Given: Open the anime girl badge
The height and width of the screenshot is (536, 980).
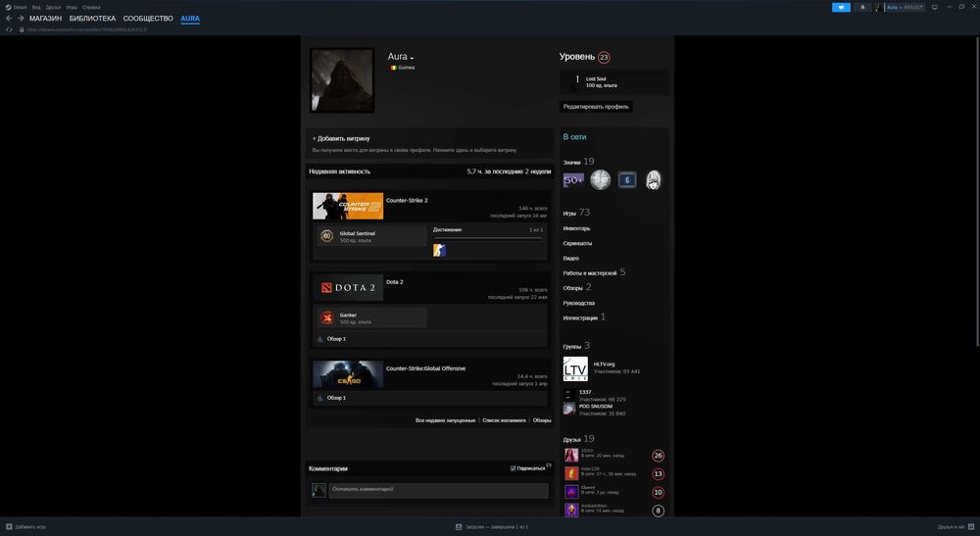Looking at the screenshot, I should pos(653,180).
